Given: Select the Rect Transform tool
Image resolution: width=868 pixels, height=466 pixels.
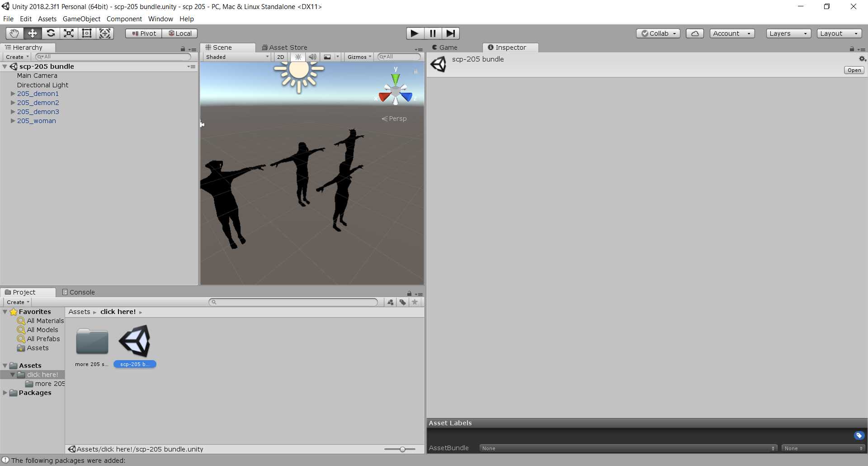Looking at the screenshot, I should [87, 33].
